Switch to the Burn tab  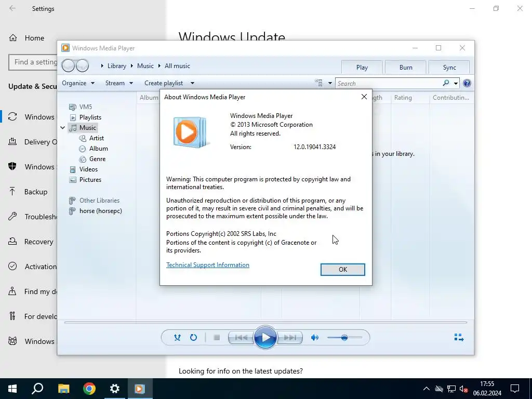pyautogui.click(x=406, y=67)
